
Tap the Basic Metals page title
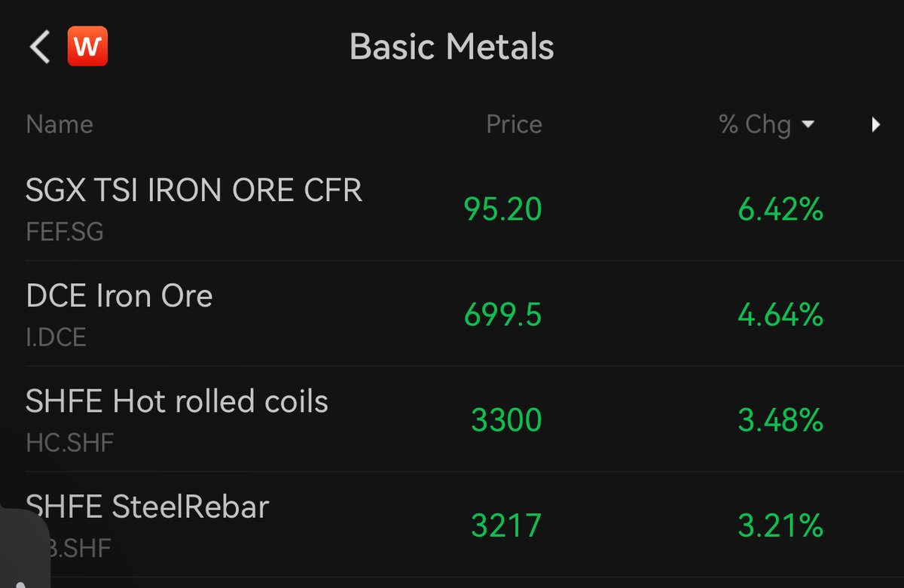click(452, 47)
